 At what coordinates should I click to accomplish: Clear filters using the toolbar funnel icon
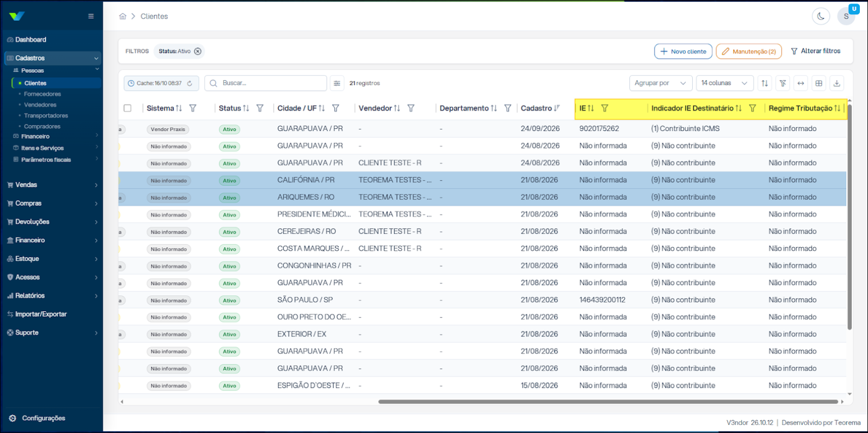[783, 84]
